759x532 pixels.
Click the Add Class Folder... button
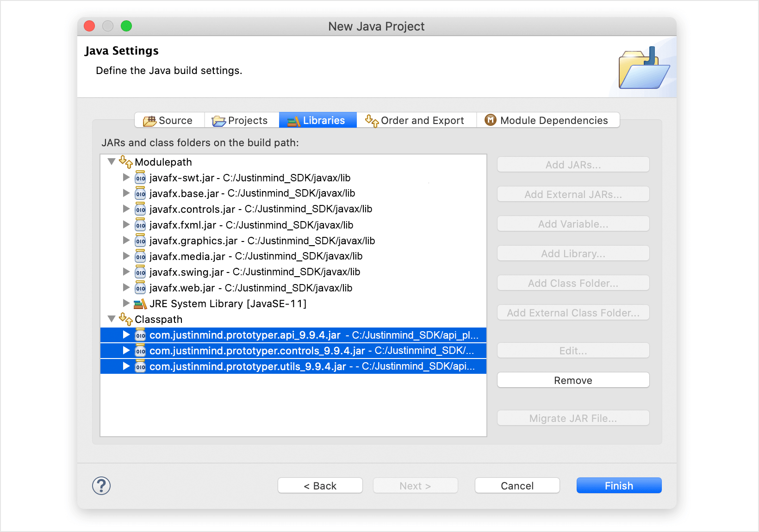point(573,283)
